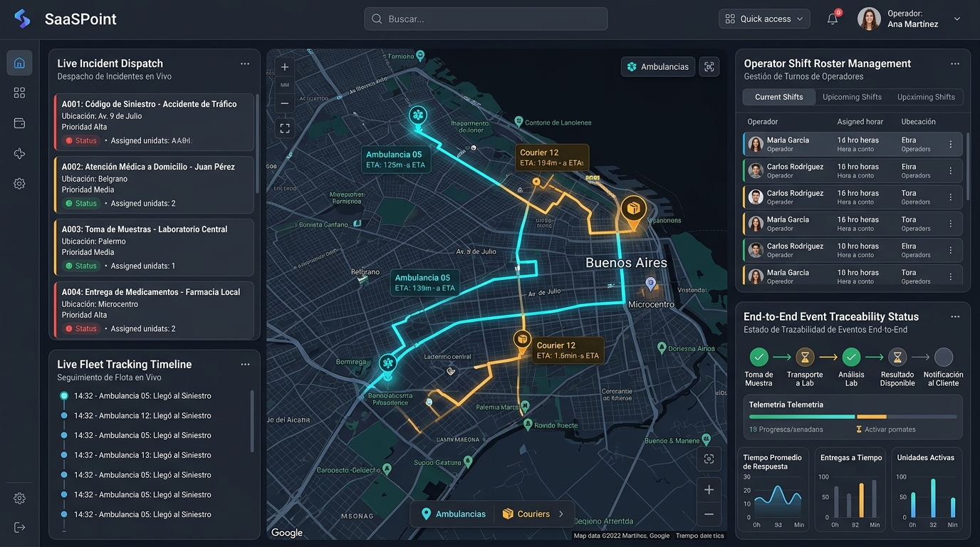The image size is (980, 547).
Task: Switch to Upcximing Shifts tab
Action: pyautogui.click(x=926, y=97)
